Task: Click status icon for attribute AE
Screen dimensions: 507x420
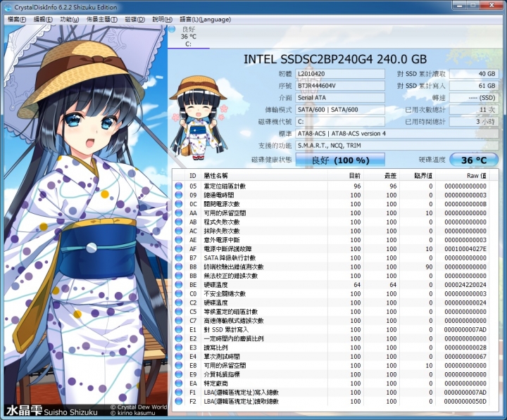Action: (178, 240)
